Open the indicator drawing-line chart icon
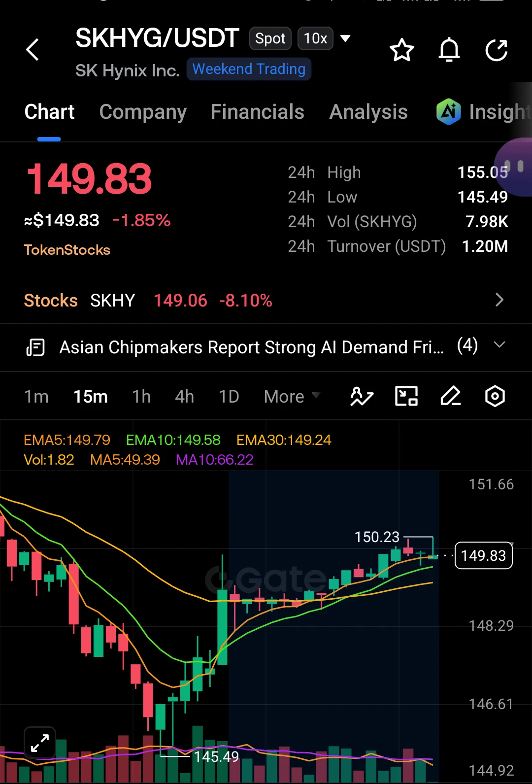Image resolution: width=532 pixels, height=784 pixels. tap(362, 396)
